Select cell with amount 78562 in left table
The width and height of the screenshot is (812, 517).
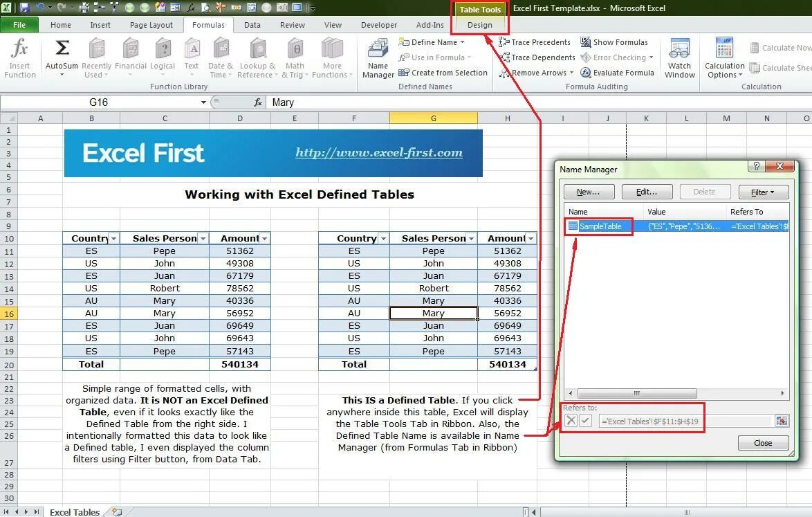[240, 288]
